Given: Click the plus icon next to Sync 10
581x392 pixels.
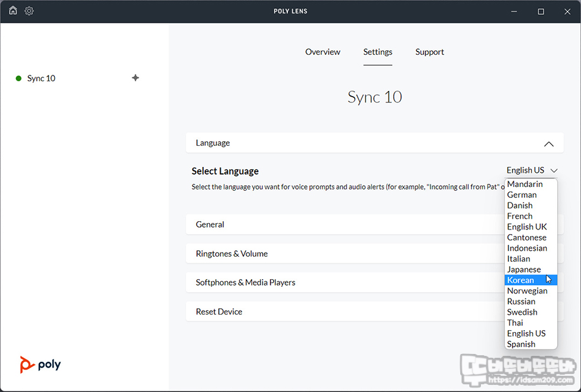Looking at the screenshot, I should [x=136, y=78].
